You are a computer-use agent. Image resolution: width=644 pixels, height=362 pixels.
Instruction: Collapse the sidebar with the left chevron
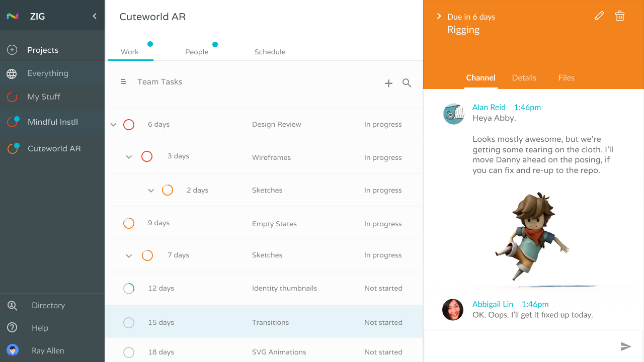pyautogui.click(x=95, y=16)
